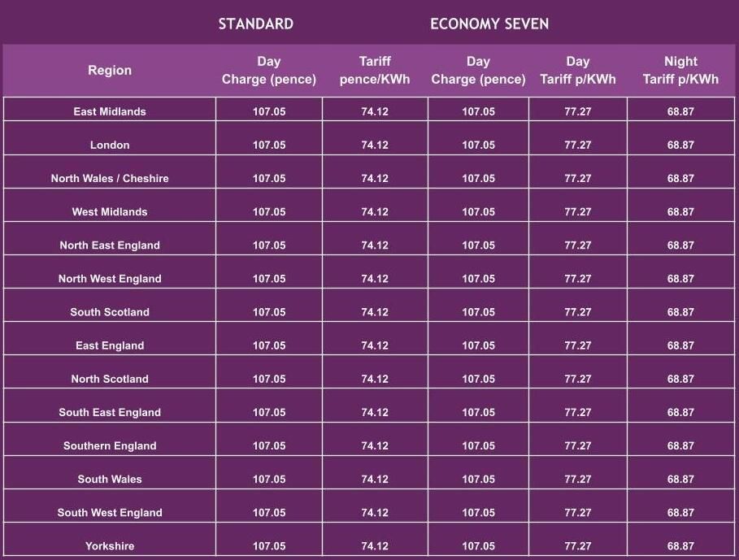The image size is (739, 560).
Task: Select the South Wales row label
Action: tap(110, 479)
